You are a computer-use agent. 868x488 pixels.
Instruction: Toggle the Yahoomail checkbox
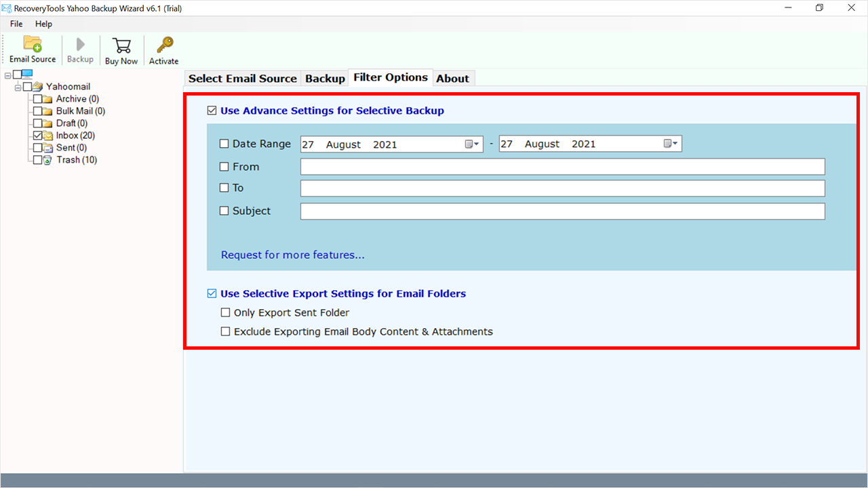coord(27,87)
